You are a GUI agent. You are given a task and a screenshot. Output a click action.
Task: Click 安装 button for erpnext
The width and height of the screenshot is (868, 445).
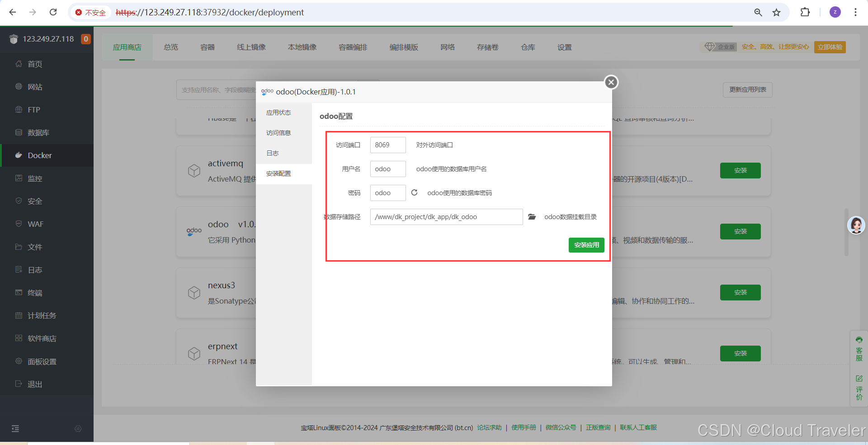tap(741, 353)
